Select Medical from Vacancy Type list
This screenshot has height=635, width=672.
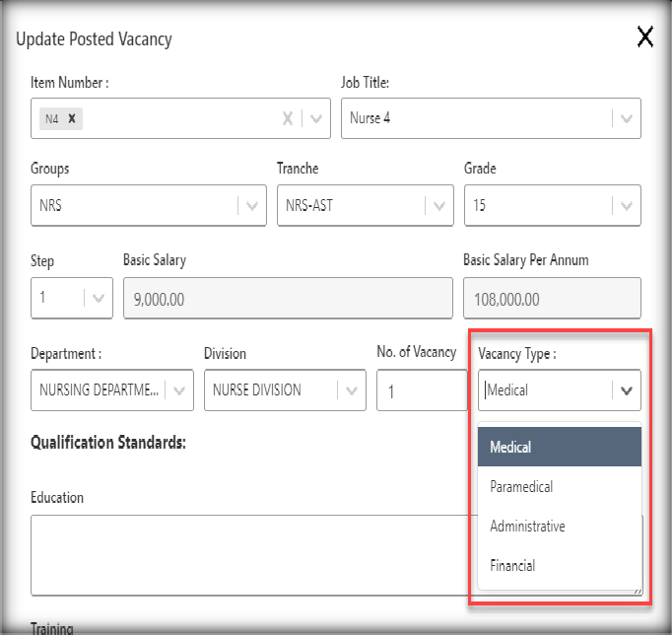point(559,447)
